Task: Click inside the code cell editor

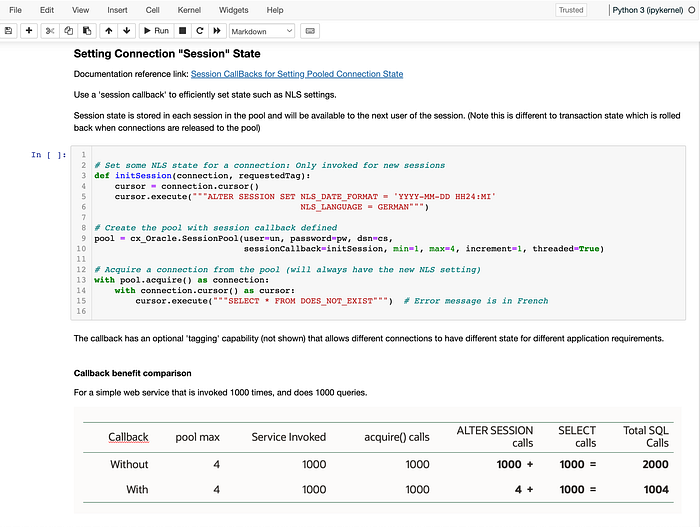Action: click(x=388, y=233)
